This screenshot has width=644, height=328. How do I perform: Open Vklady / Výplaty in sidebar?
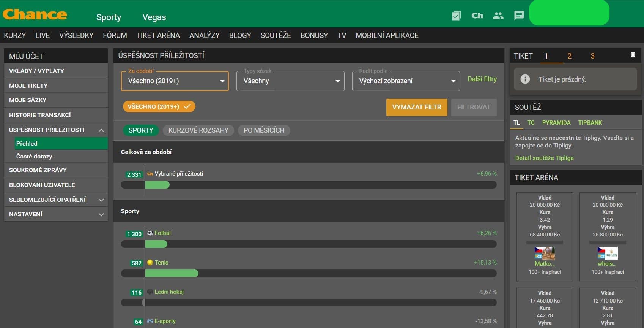pos(56,71)
